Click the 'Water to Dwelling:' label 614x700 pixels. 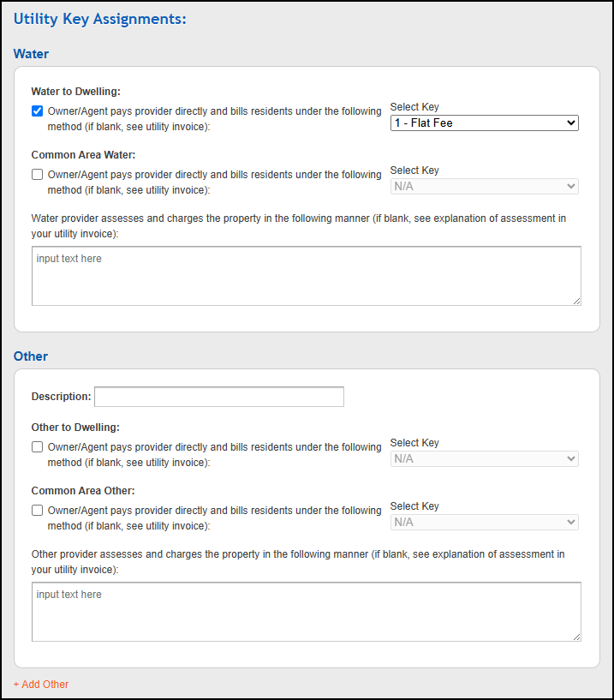point(76,92)
